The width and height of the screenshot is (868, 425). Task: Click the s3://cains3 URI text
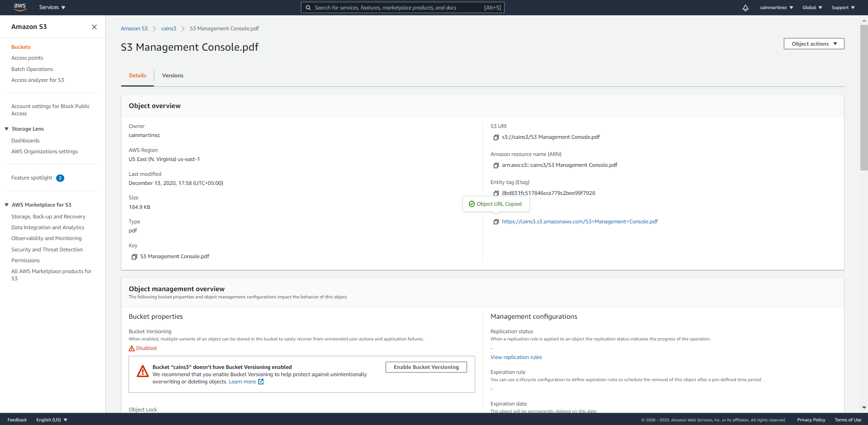(551, 137)
